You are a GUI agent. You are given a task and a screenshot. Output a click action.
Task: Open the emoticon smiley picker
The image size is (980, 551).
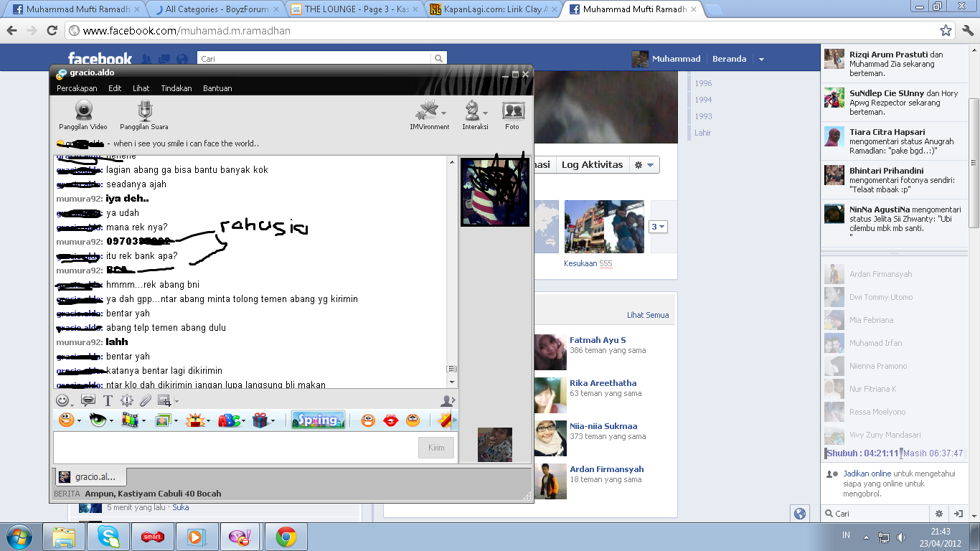(x=63, y=400)
